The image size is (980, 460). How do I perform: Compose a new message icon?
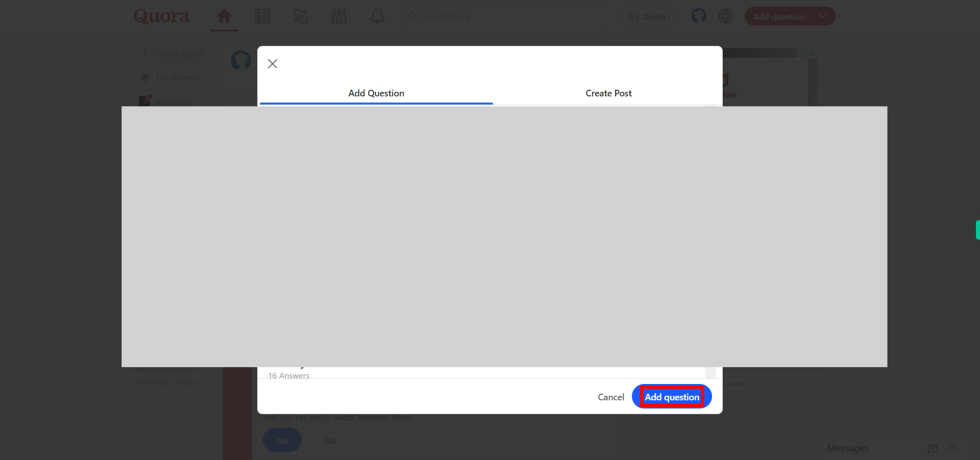(x=933, y=448)
